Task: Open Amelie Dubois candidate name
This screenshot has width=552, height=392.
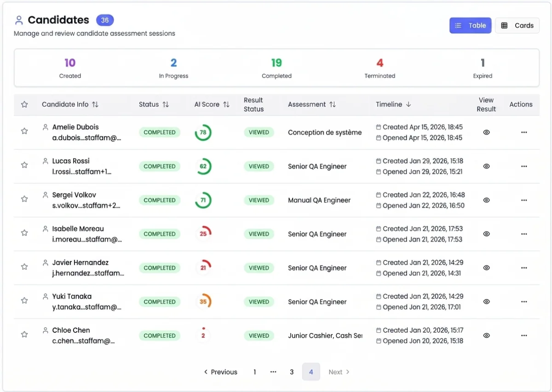Action: pyautogui.click(x=75, y=127)
